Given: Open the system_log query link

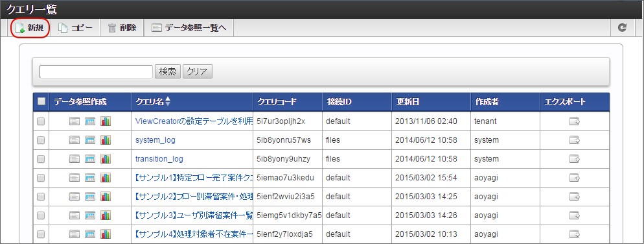Looking at the screenshot, I should point(155,140).
